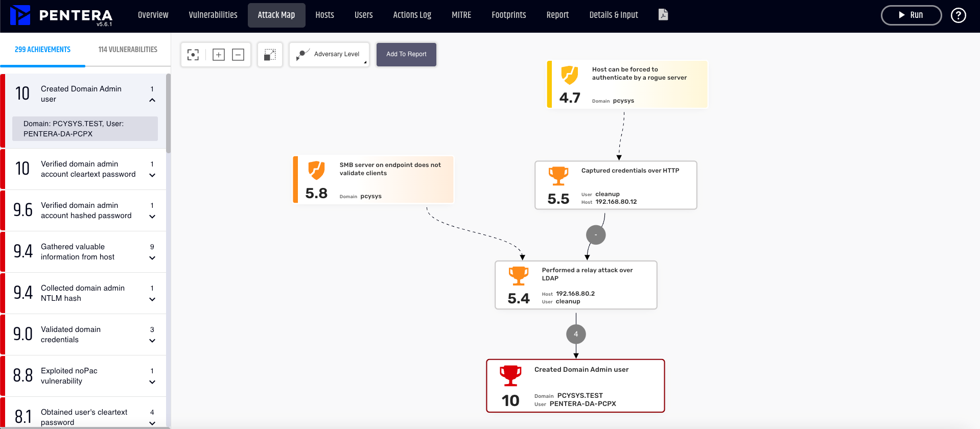
Task: Toggle the gray connector circle below Captured credentials
Action: 596,235
